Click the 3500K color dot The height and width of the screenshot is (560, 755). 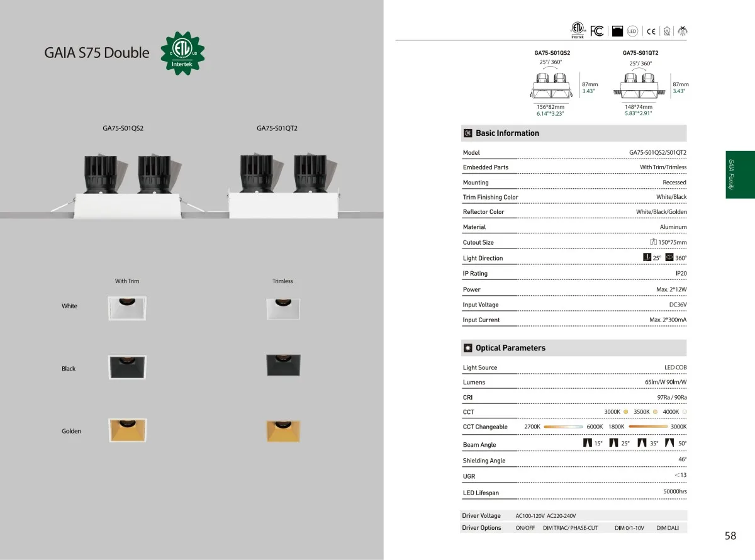pos(655,412)
